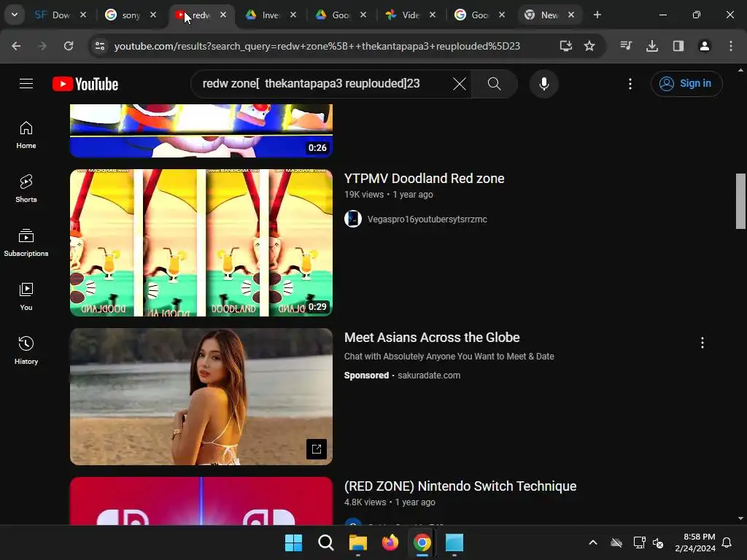Open YTPMV Doodland Red zone video title
Viewport: 747px width, 560px height.
(x=424, y=179)
